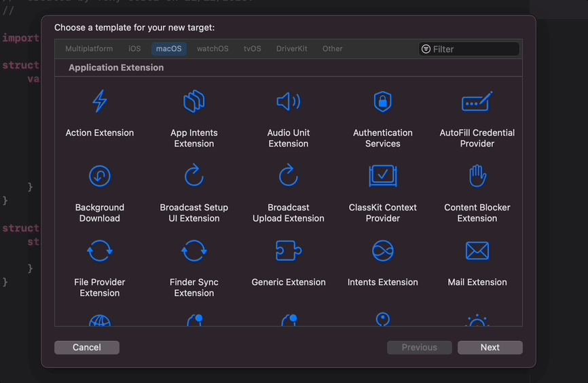
Task: Click the 'ClassKit Context Provider' label
Action: (x=383, y=213)
